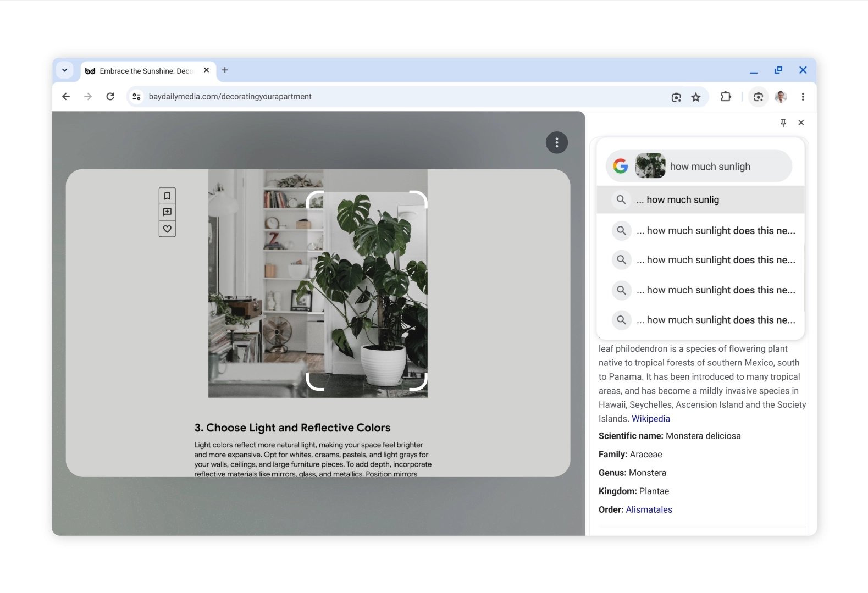This screenshot has width=868, height=593.
Task: Minimize the browser window
Action: point(754,71)
